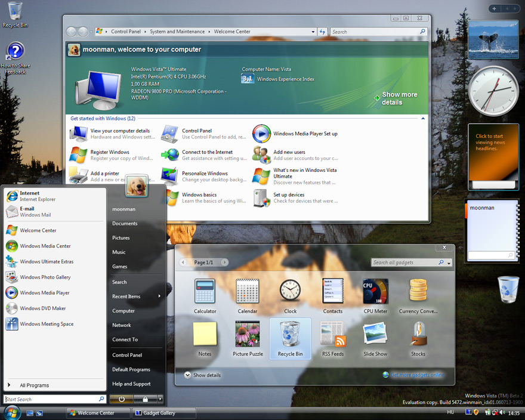Click the Windows Start orb
The width and height of the screenshot is (525, 420).
11,412
